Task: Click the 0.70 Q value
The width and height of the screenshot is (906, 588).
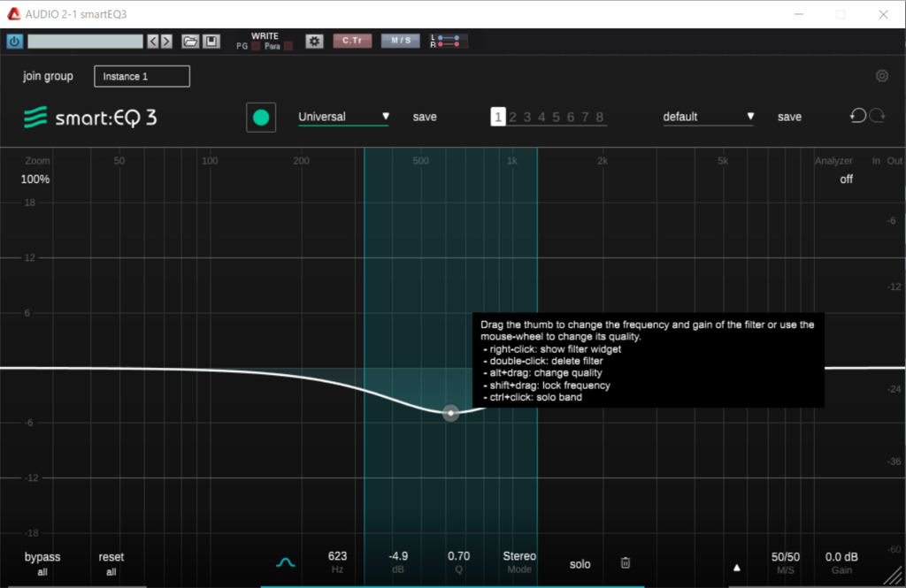Action: 459,556
